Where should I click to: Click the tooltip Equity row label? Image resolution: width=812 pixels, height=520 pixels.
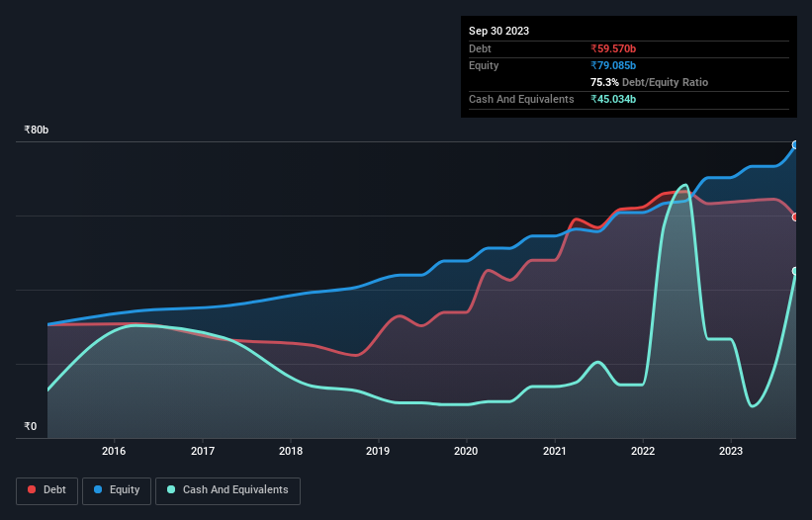(484, 65)
